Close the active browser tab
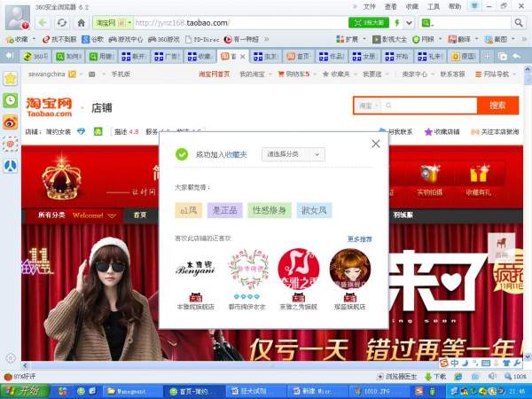 (x=243, y=57)
